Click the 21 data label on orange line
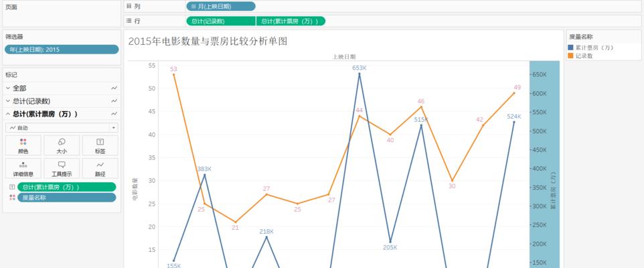Viewport: 644px width, 268px height. click(236, 227)
